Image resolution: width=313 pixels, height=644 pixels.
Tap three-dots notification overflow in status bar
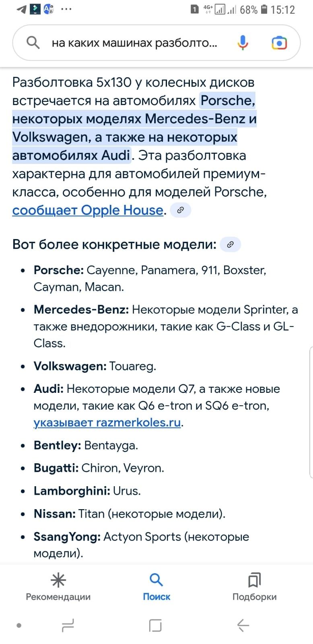click(66, 9)
